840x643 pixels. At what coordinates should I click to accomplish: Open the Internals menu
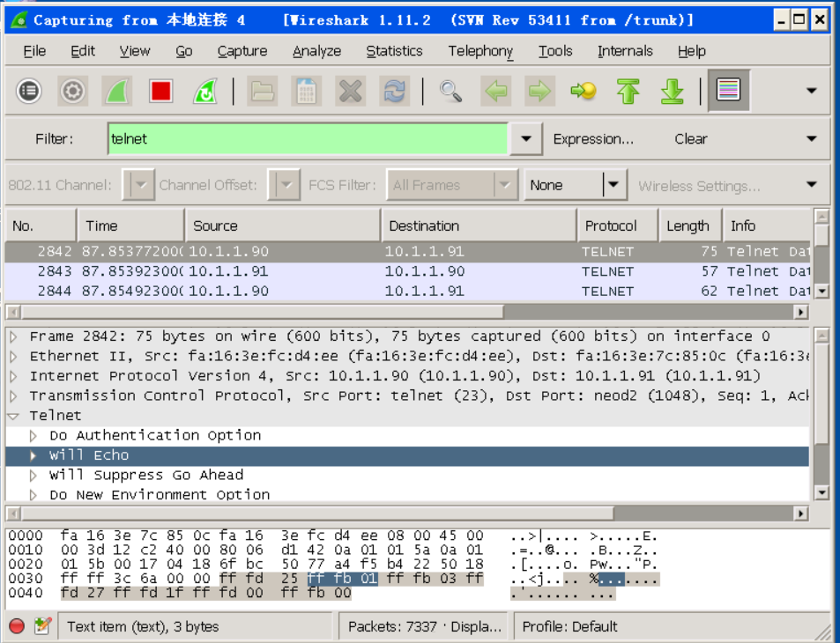[625, 51]
